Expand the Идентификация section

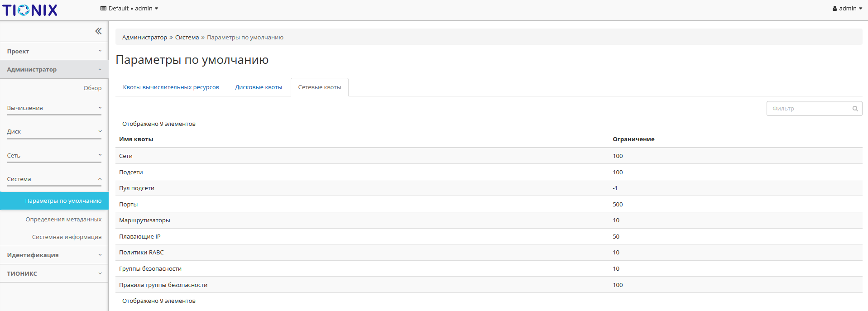tap(54, 255)
